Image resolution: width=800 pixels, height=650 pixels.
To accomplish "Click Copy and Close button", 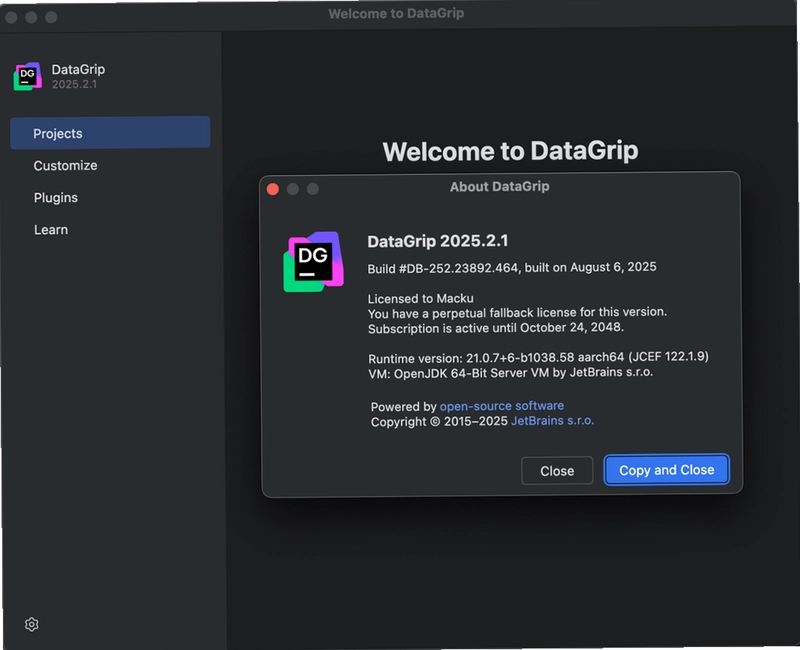I will [x=666, y=470].
